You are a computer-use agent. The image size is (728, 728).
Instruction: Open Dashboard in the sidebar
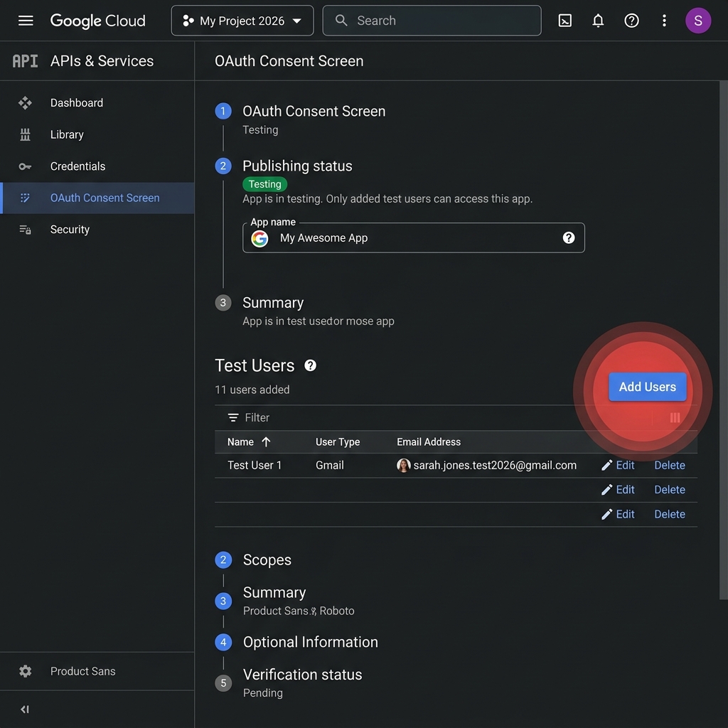pos(76,103)
